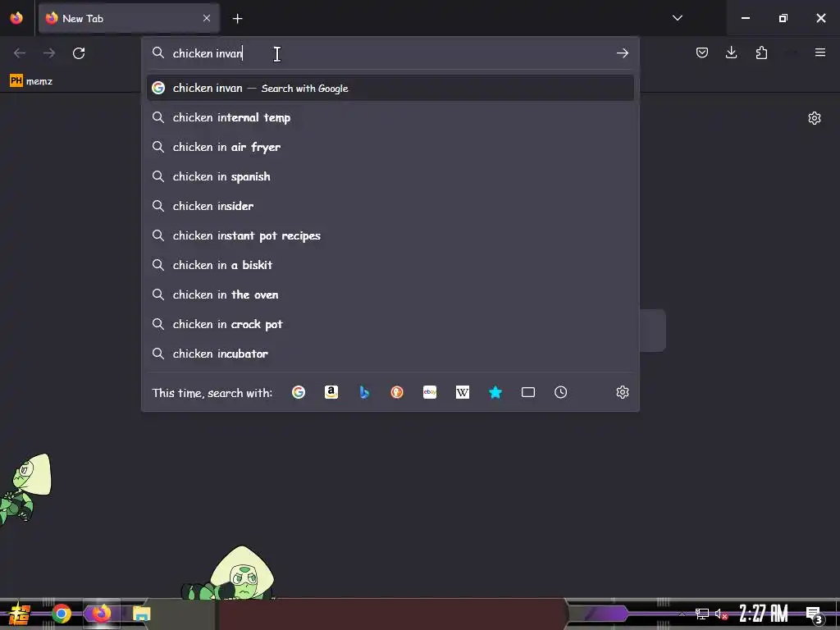Select suggestion 'chicken in crock pot'
Screen dimensions: 840x630
coord(390,323)
